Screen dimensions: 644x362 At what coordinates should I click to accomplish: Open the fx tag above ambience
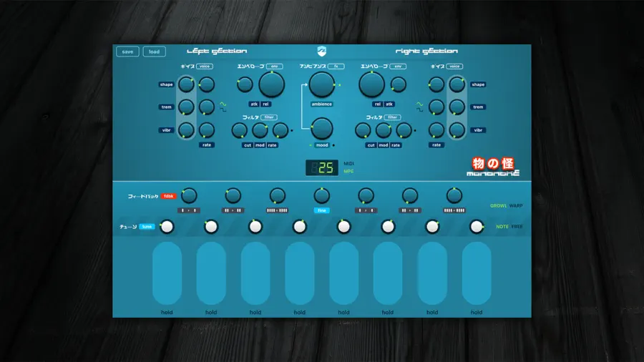click(x=336, y=66)
